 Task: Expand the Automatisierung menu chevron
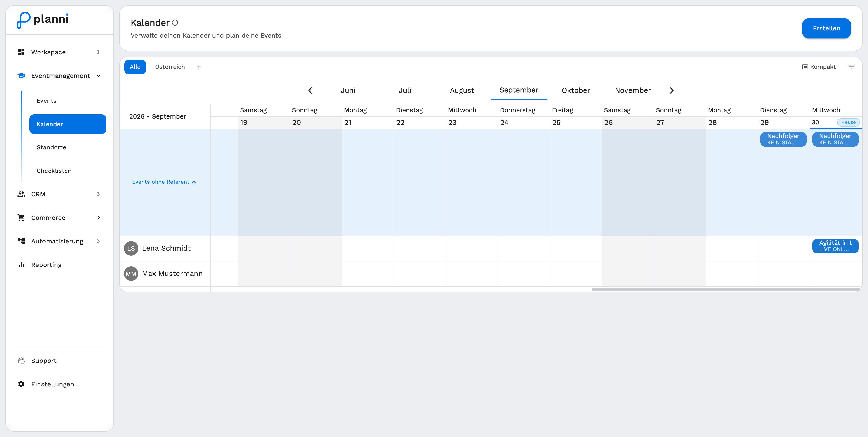coord(99,241)
